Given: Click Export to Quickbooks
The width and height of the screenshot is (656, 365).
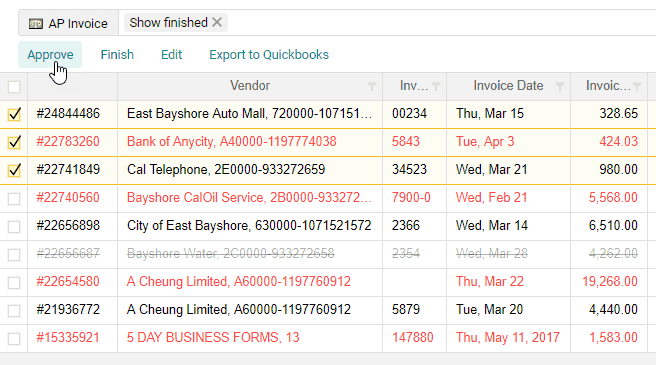Looking at the screenshot, I should [269, 54].
